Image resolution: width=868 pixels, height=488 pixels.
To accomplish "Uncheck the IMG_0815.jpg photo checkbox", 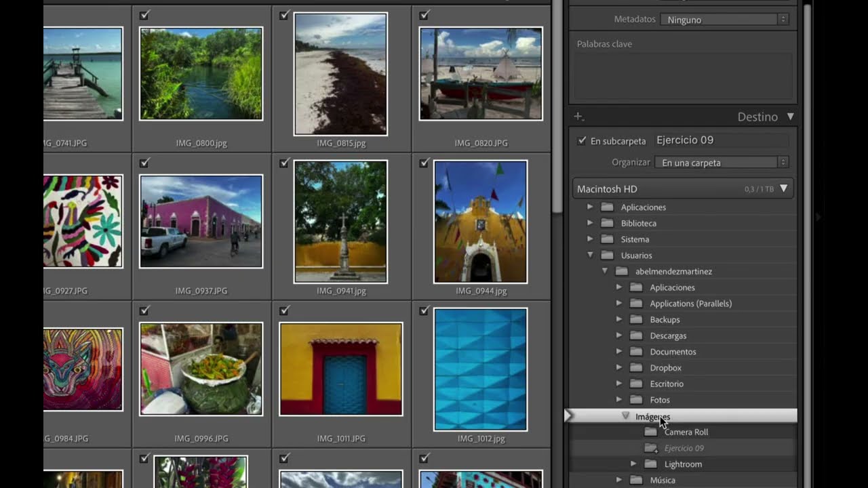I will [284, 15].
